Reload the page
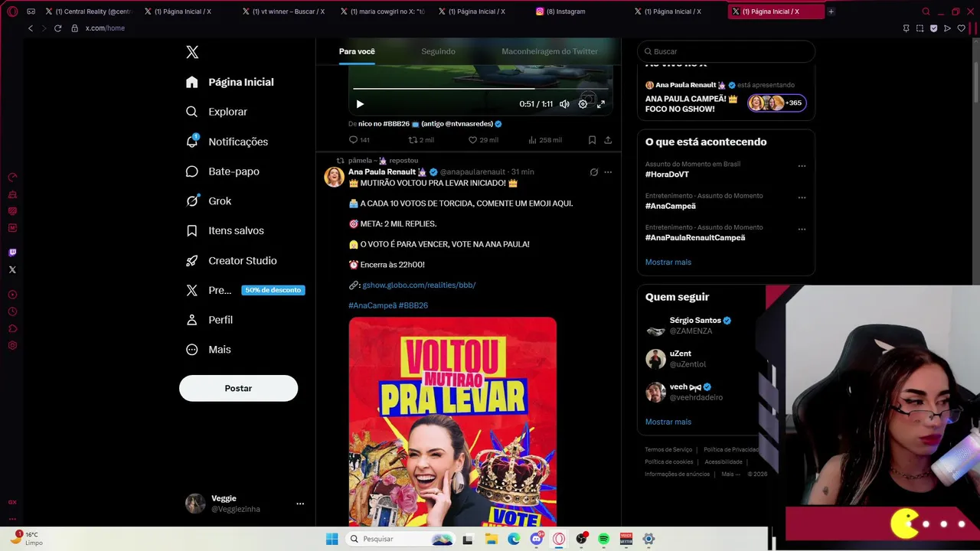Viewport: 980px width, 551px height. tap(57, 28)
